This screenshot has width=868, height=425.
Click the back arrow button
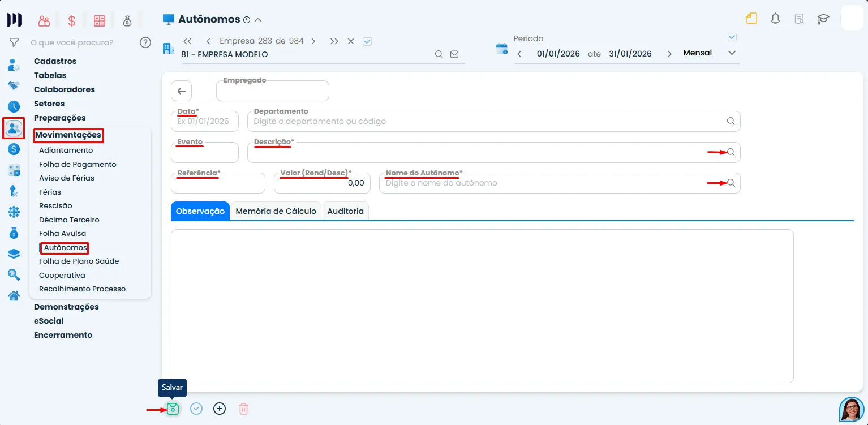pos(181,91)
